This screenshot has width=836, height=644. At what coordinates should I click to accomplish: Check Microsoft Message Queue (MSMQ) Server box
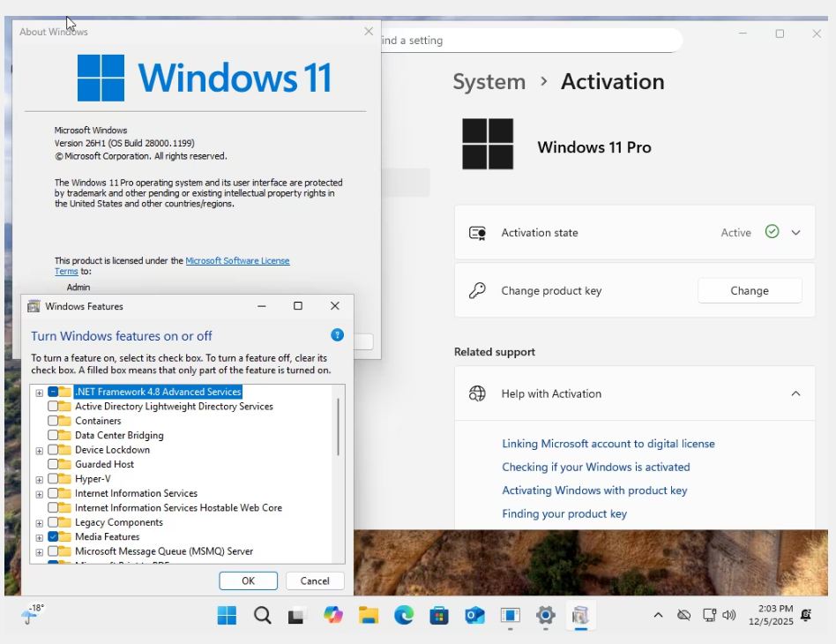[x=53, y=551]
